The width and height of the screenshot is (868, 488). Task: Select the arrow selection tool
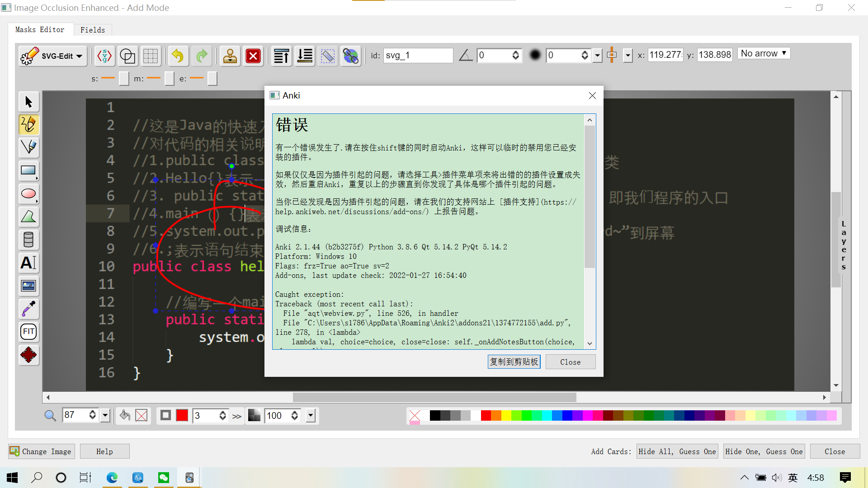coord(28,102)
